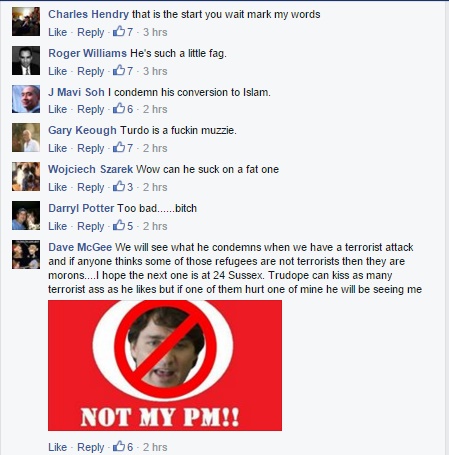Reply to Dave McGee's comment
Screen dimensions: 449x455
coord(91,447)
